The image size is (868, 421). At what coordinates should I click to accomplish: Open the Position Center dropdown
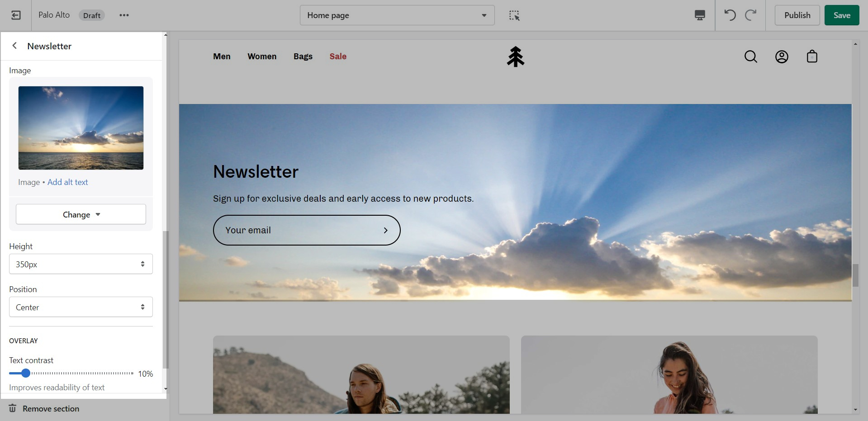[x=81, y=307]
